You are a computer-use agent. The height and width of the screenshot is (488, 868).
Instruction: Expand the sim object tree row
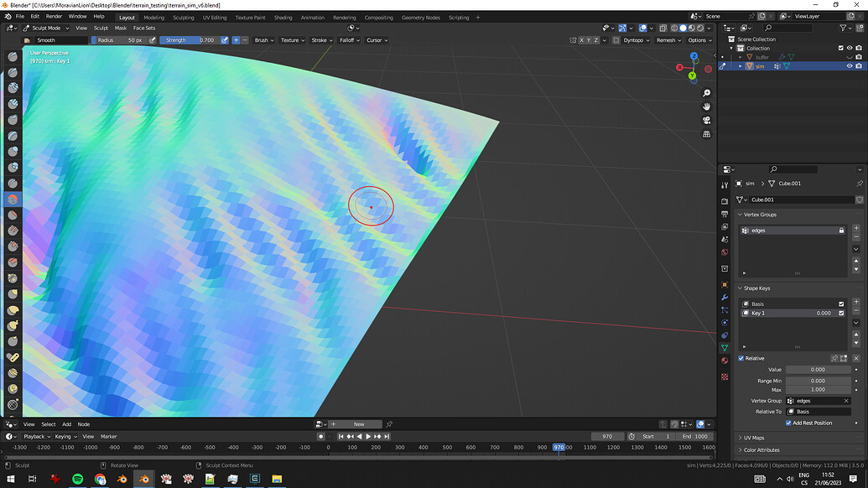pyautogui.click(x=741, y=66)
